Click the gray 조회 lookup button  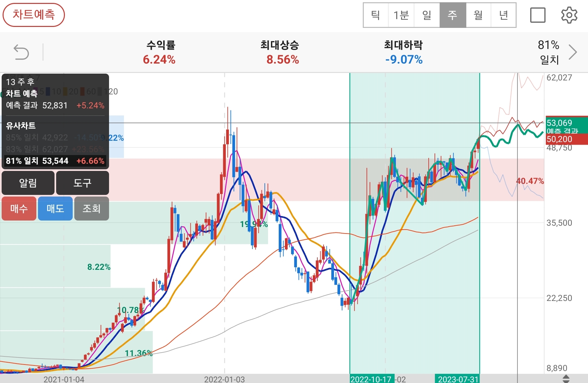pyautogui.click(x=92, y=209)
